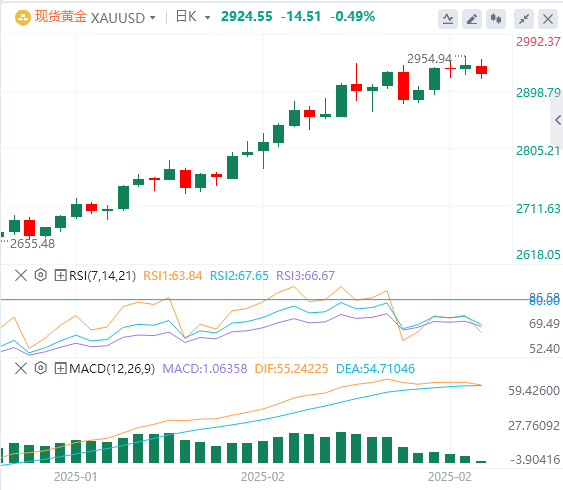Image resolution: width=563 pixels, height=490 pixels.
Task: Remove the MACD indicator with X
Action: coord(21,369)
